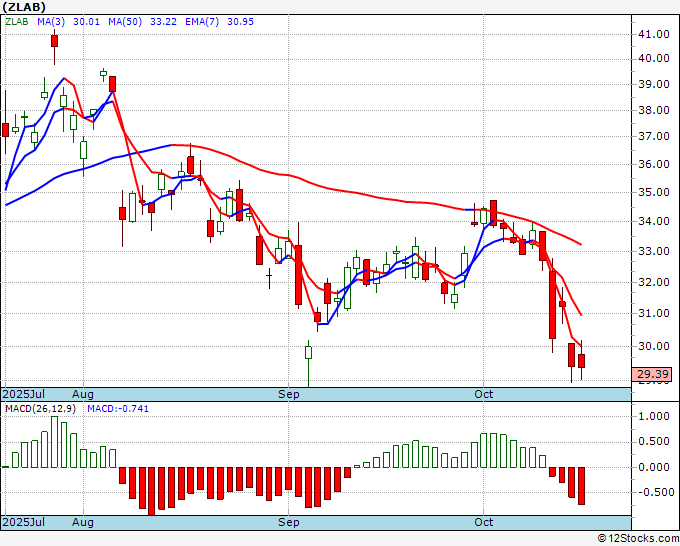
Task: Click the 37.00 price axis label
Action: pos(656,136)
